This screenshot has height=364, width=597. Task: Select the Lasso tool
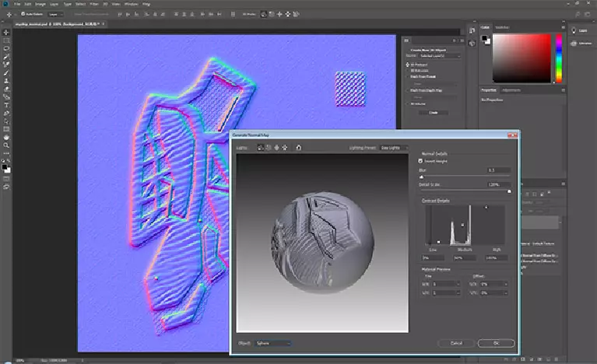6,48
